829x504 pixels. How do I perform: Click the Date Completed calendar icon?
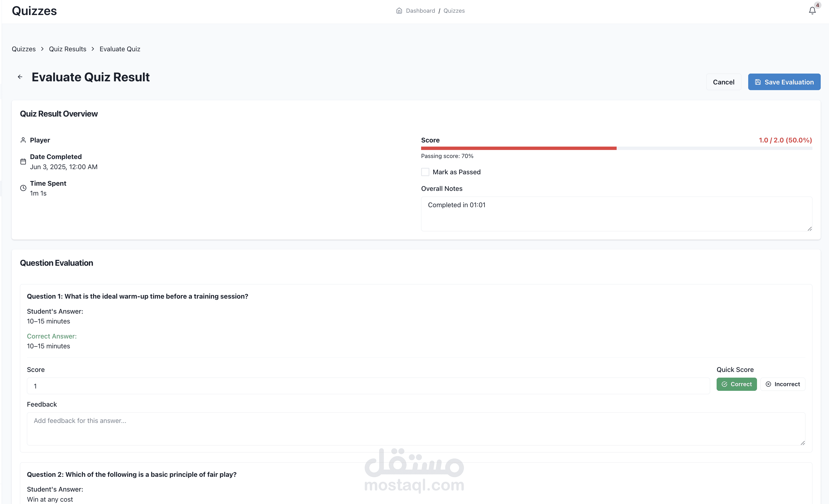pyautogui.click(x=23, y=162)
